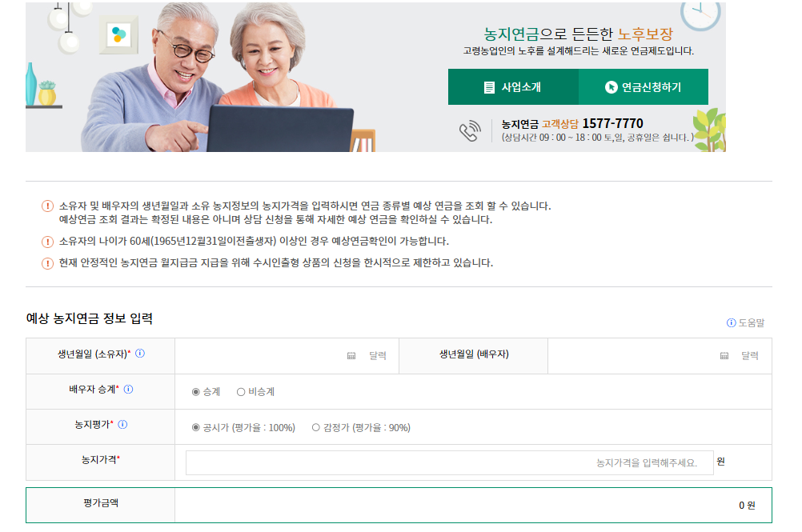Click the 달력 label for owner birthdate

(x=378, y=356)
